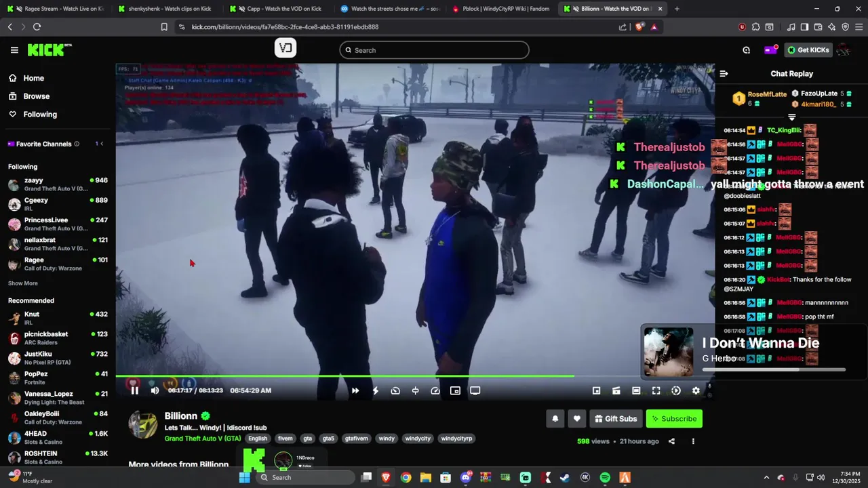Click the Brave Shields lion icon
The image size is (868, 488).
pyautogui.click(x=639, y=27)
